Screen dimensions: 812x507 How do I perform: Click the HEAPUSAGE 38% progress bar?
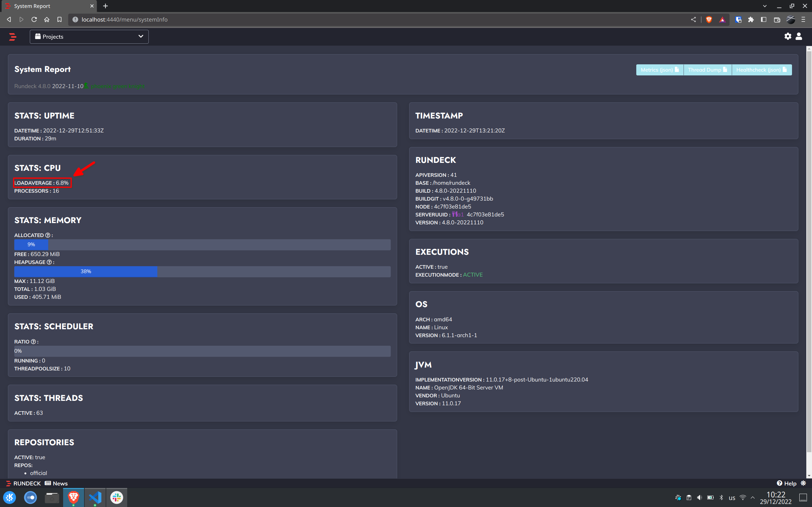tap(86, 271)
